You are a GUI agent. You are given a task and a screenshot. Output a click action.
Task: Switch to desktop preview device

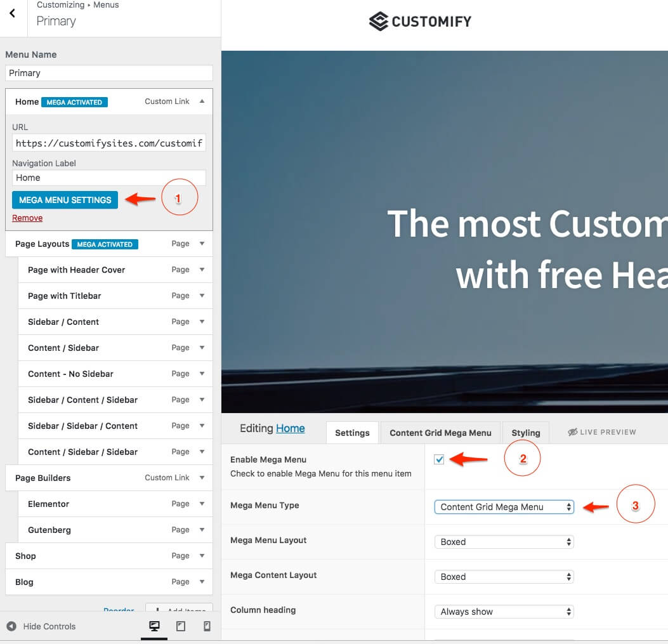coord(154,626)
